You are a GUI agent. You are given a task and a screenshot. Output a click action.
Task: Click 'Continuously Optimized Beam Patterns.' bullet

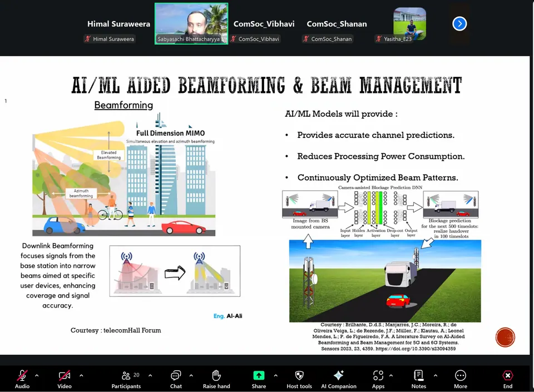pyautogui.click(x=378, y=177)
